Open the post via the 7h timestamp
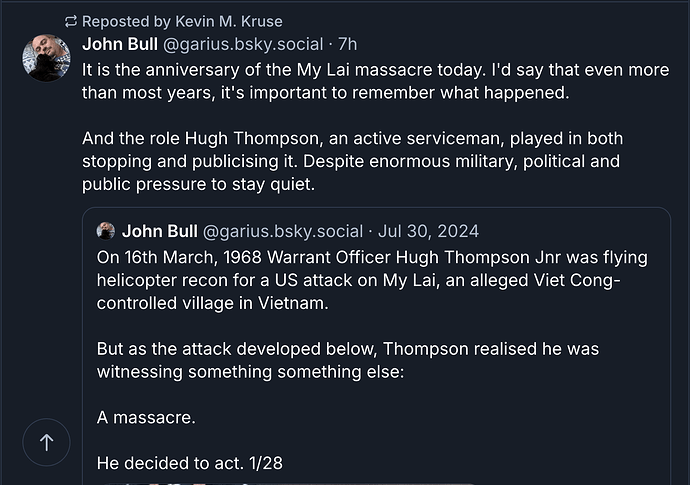This screenshot has height=485, width=690. point(348,44)
